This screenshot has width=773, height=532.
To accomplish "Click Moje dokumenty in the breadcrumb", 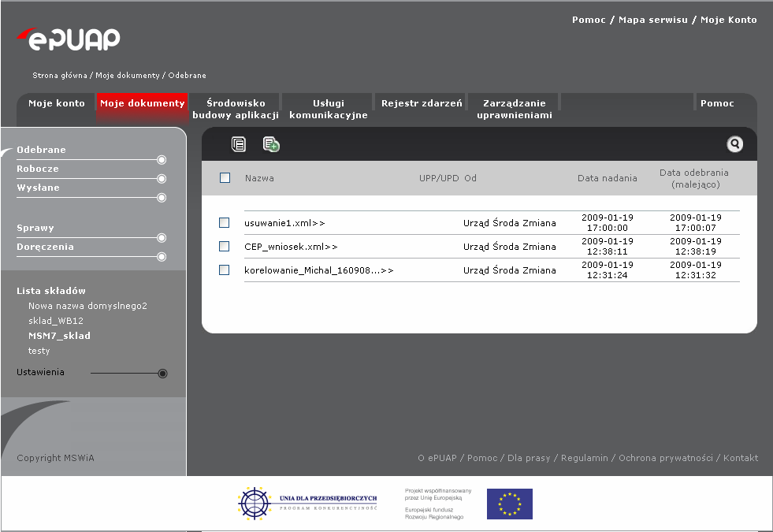I will (x=128, y=76).
